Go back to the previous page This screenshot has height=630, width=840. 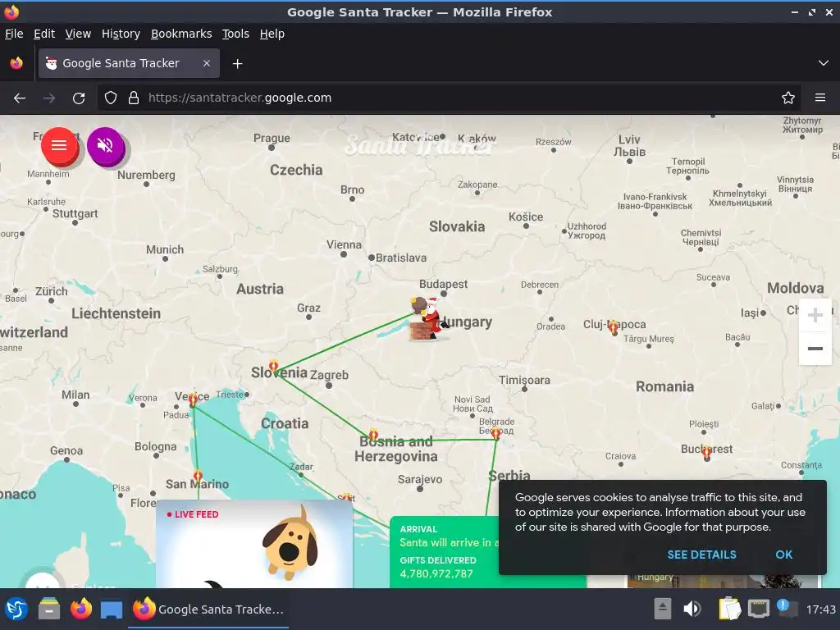[x=20, y=98]
